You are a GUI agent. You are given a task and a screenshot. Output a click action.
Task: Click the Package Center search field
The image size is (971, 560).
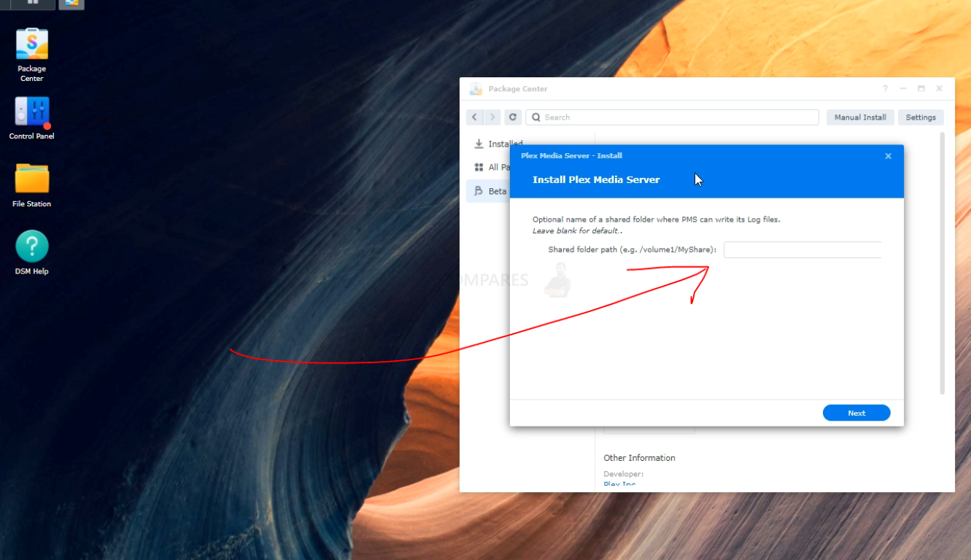pos(672,117)
